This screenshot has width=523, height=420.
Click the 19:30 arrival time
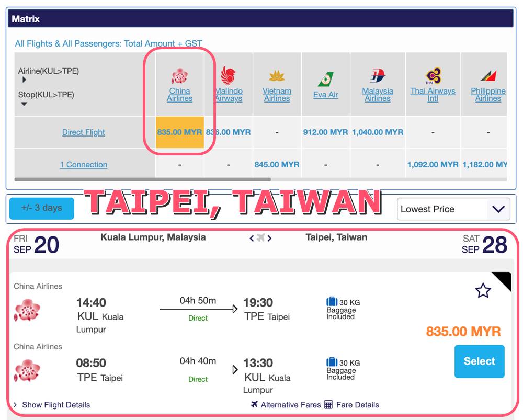click(x=258, y=302)
